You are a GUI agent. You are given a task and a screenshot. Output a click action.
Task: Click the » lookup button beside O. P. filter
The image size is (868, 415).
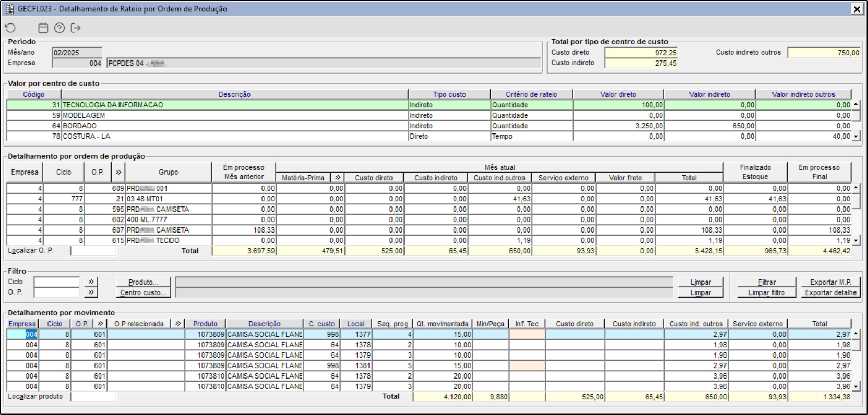pyautogui.click(x=91, y=292)
